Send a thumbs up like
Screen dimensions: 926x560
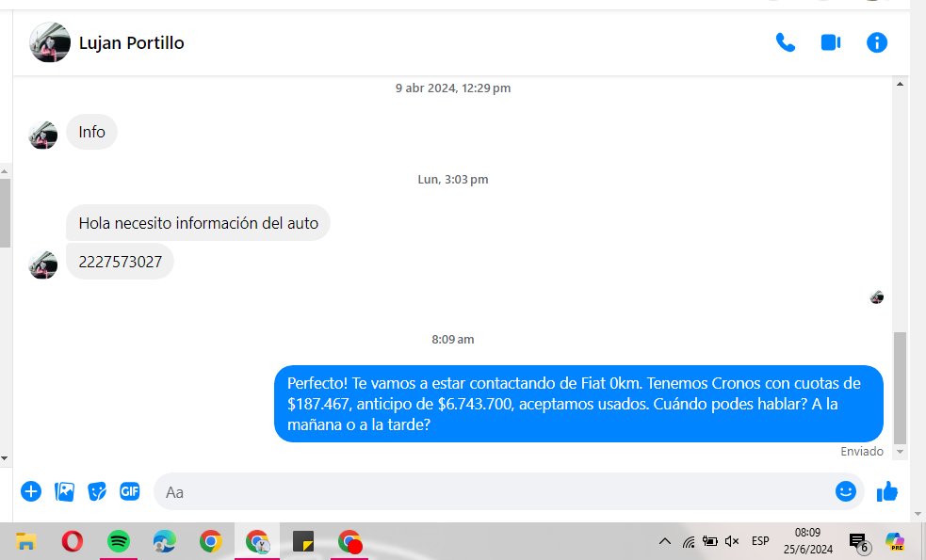click(x=886, y=491)
